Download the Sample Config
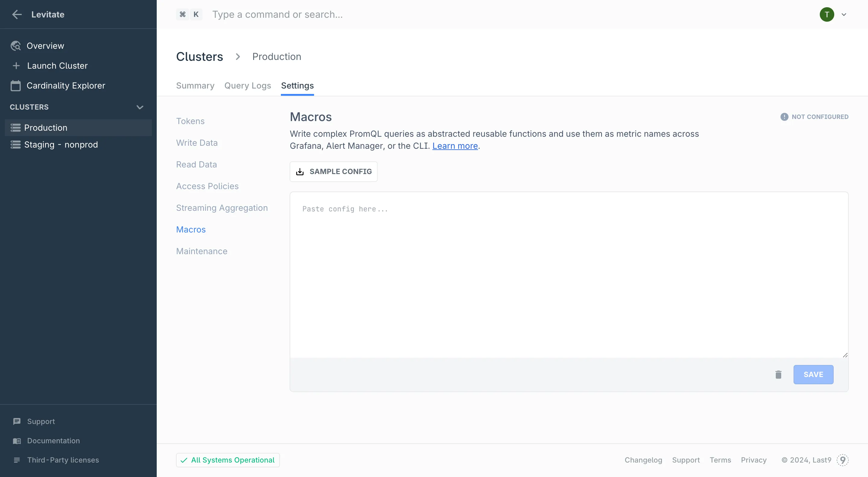 333,172
